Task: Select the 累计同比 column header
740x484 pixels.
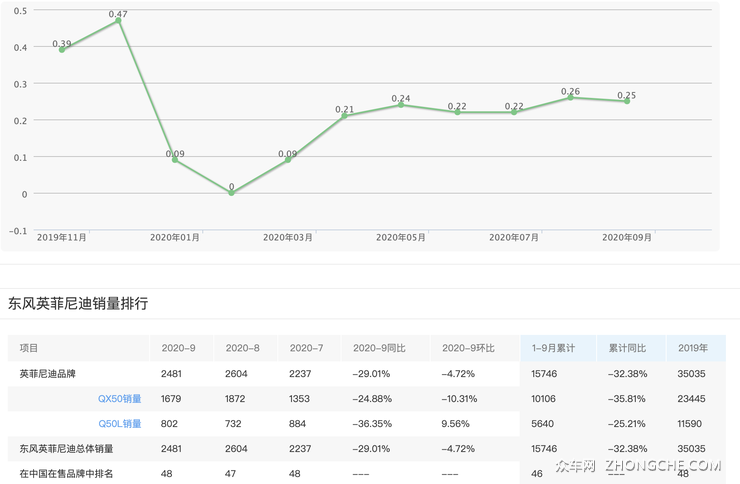Action: click(627, 348)
